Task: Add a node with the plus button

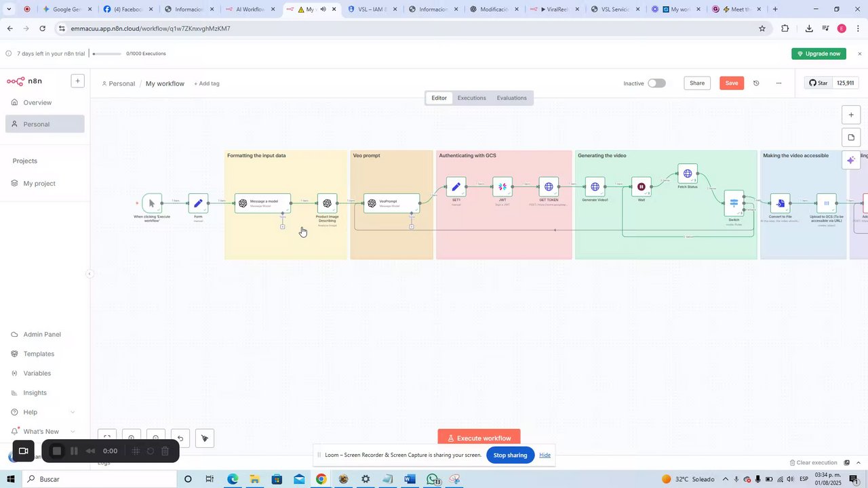Action: click(x=851, y=115)
